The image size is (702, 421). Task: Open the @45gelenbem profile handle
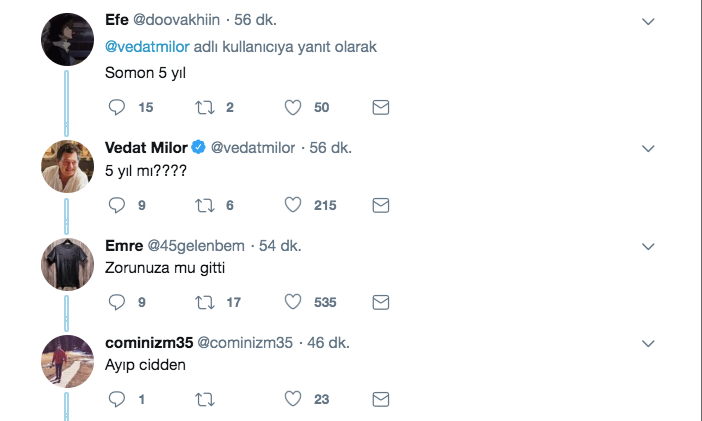tap(196, 245)
